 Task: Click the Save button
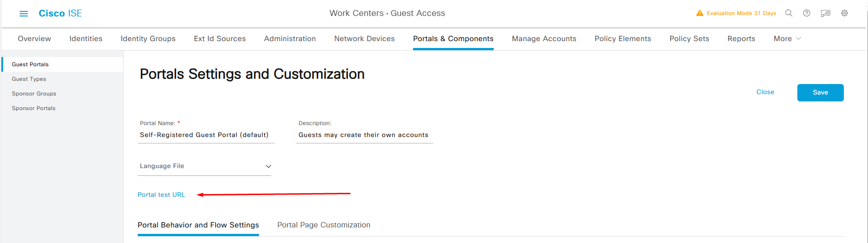tap(820, 93)
